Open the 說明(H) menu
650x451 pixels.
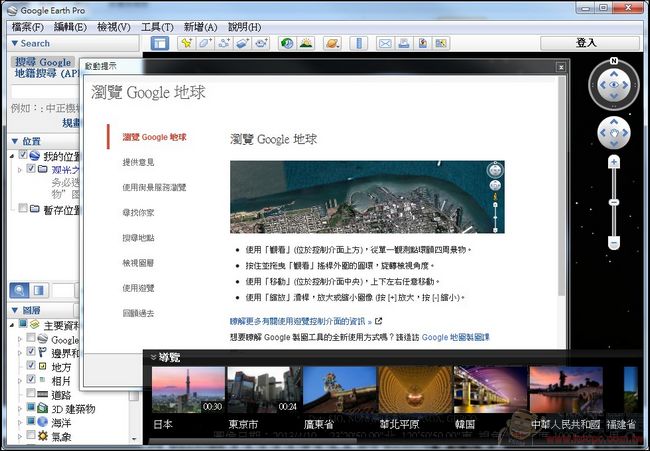[x=245, y=27]
